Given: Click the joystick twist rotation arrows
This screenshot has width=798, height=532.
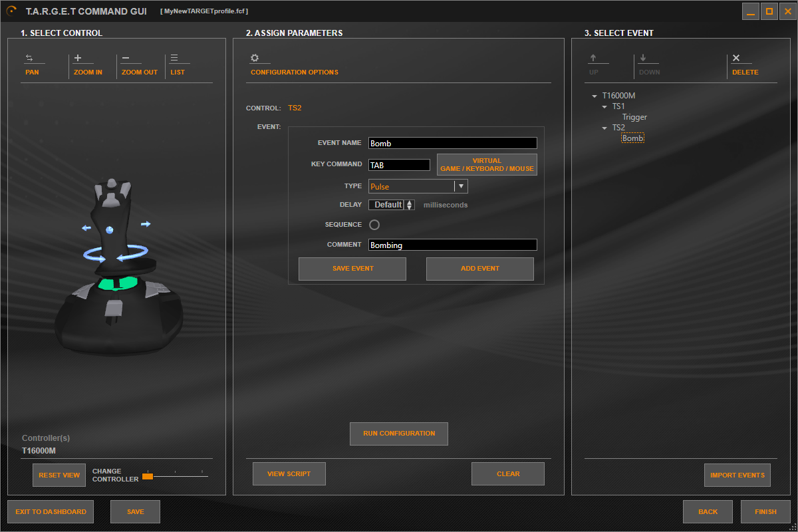Looking at the screenshot, I should tap(116, 254).
